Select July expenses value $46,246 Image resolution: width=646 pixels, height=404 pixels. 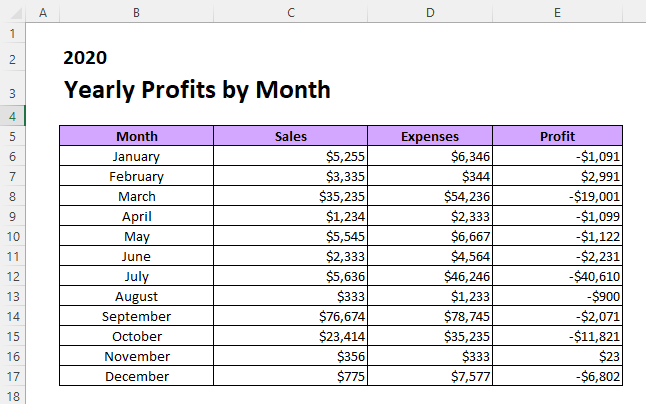(430, 276)
